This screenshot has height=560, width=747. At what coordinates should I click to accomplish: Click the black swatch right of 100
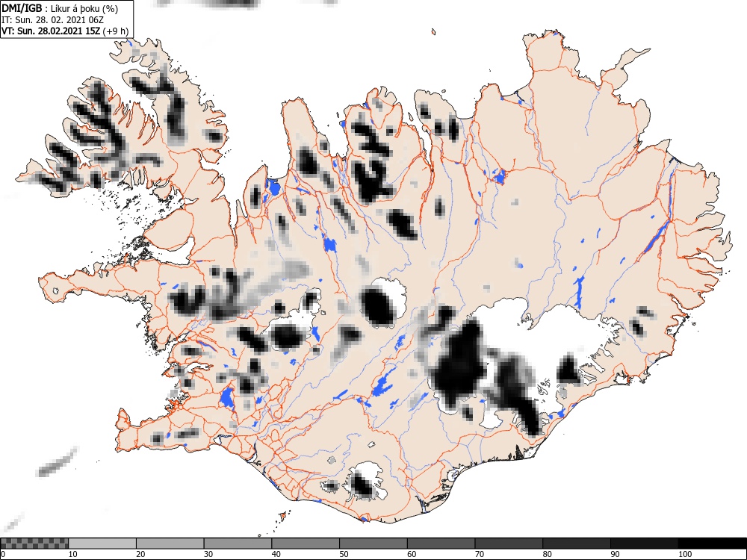click(712, 544)
